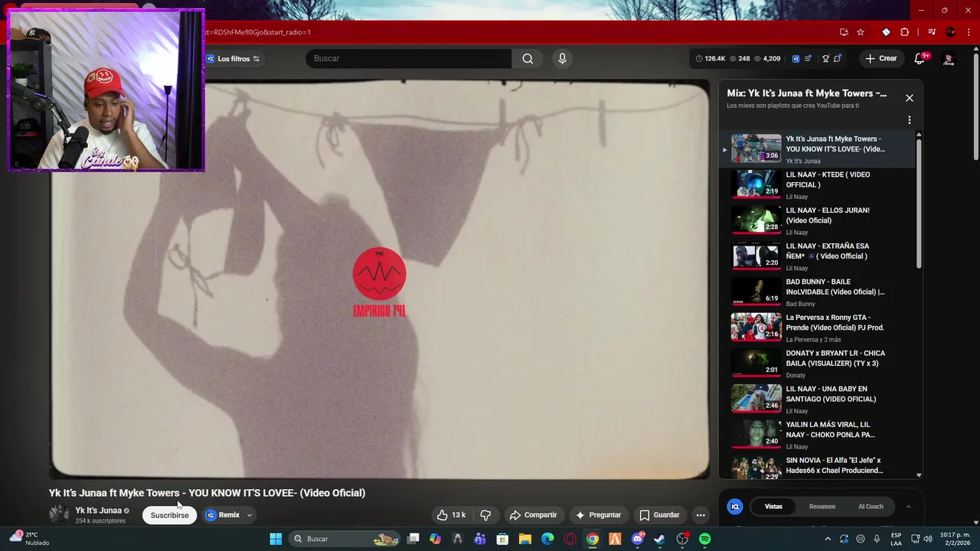Switch to Resumen tab
Screen dimensions: 980x551
pos(822,507)
